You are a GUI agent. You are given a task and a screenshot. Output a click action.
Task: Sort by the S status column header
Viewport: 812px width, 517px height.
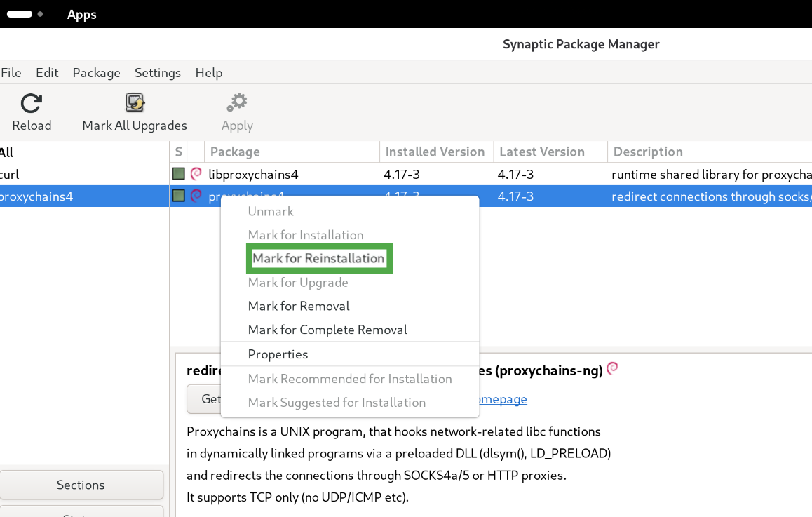coord(179,152)
